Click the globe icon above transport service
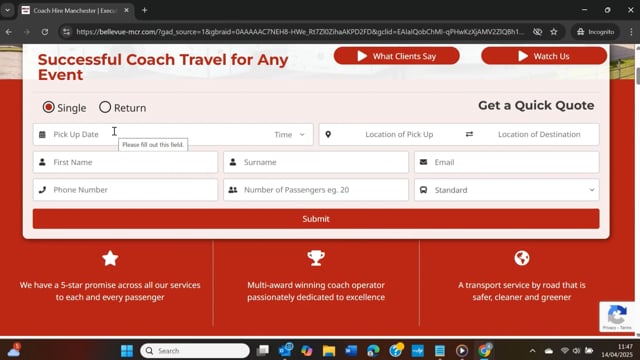Screen dimensions: 640x360 (522, 258)
